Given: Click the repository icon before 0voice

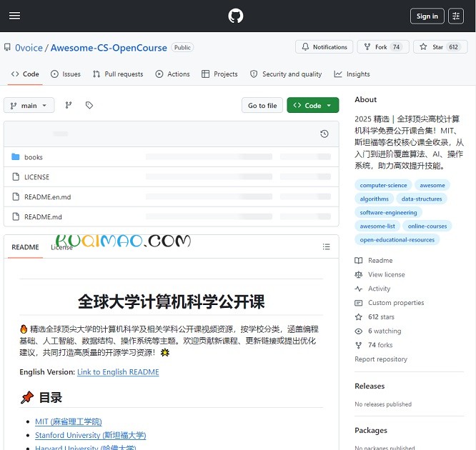Looking at the screenshot, I should pyautogui.click(x=7, y=47).
